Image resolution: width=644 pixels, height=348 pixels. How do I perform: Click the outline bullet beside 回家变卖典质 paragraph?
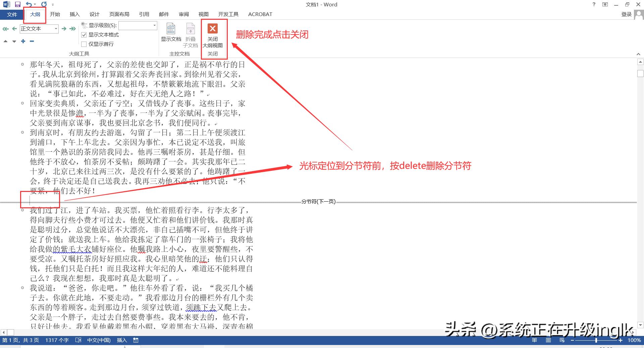22,103
